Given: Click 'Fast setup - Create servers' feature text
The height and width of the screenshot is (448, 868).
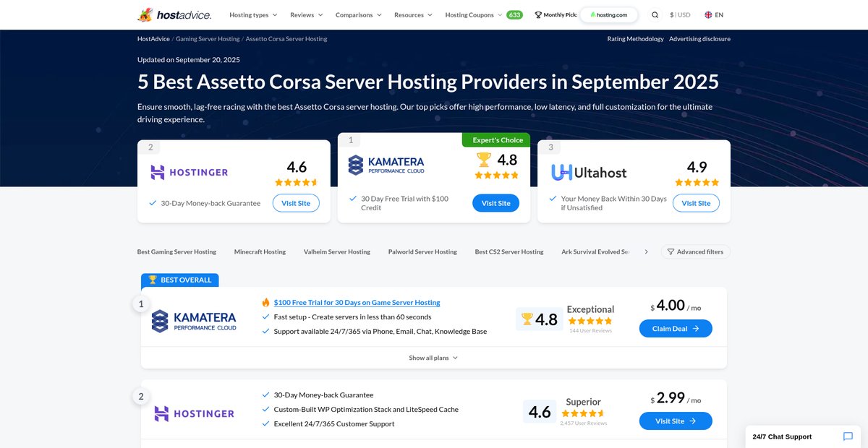Looking at the screenshot, I should coord(352,316).
